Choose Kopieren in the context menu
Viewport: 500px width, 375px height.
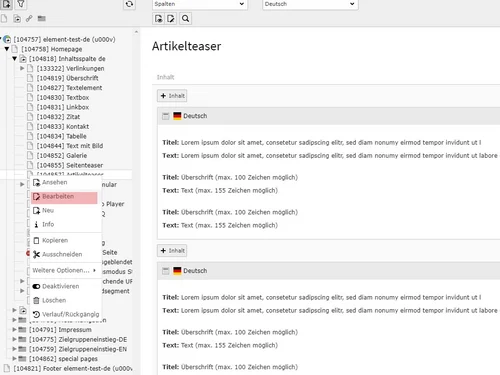[66, 240]
